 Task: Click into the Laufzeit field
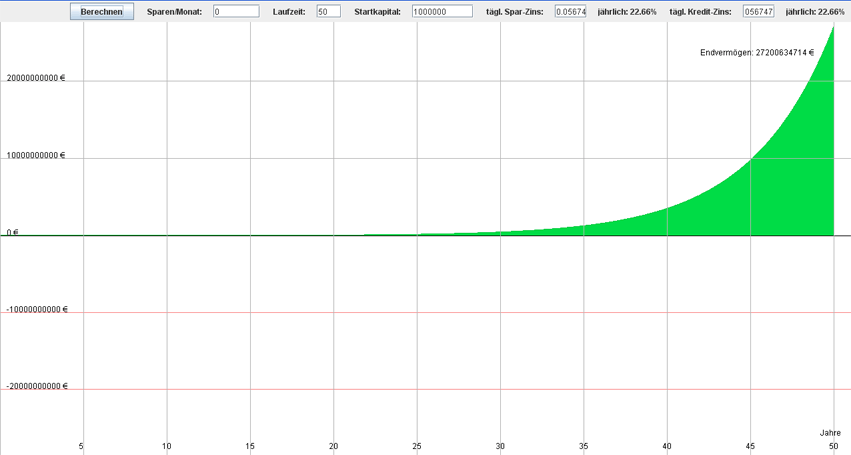click(x=328, y=12)
